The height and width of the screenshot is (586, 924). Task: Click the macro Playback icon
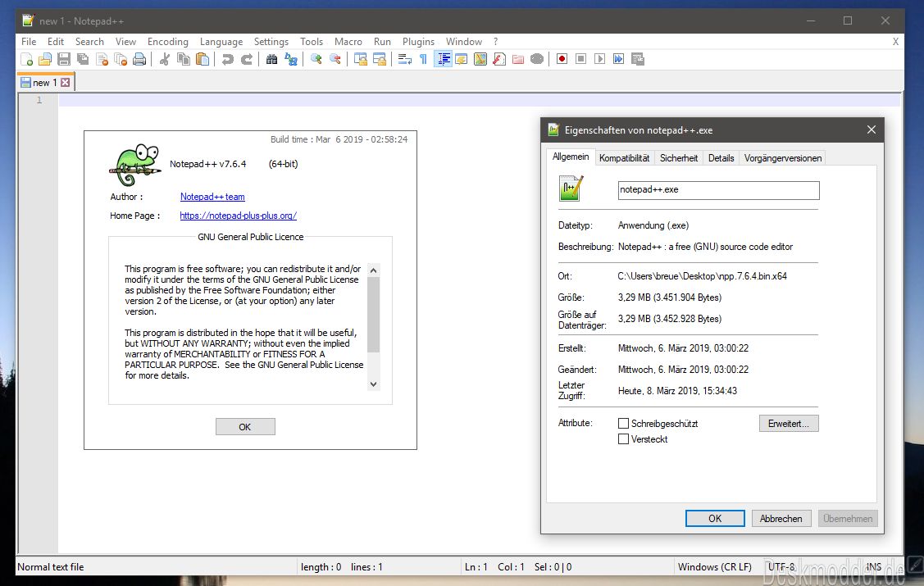click(x=599, y=59)
